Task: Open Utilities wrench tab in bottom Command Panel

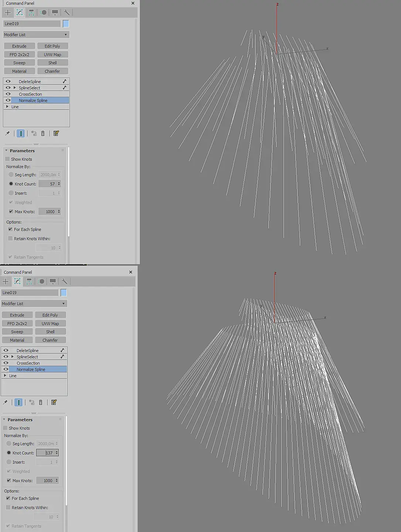Action: 65,282
